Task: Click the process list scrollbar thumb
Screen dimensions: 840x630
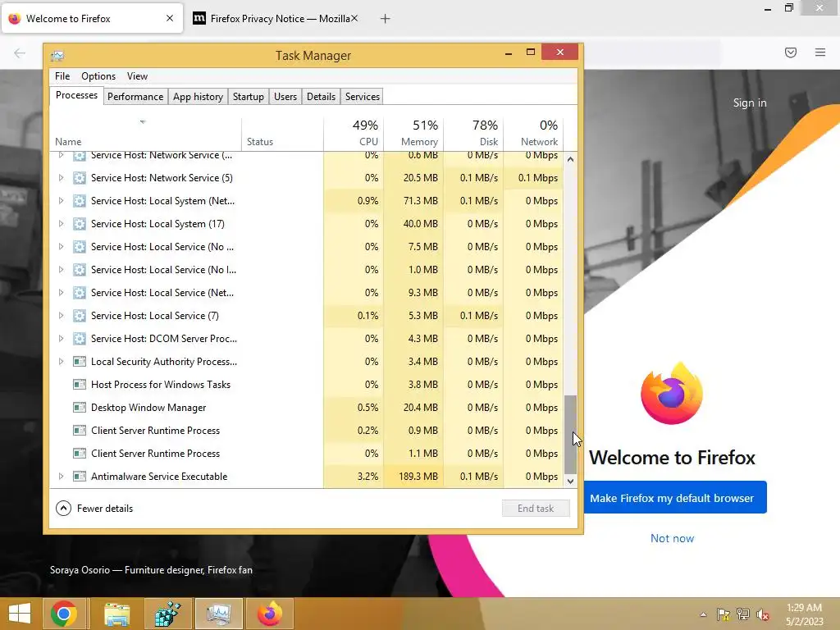Action: (571, 435)
